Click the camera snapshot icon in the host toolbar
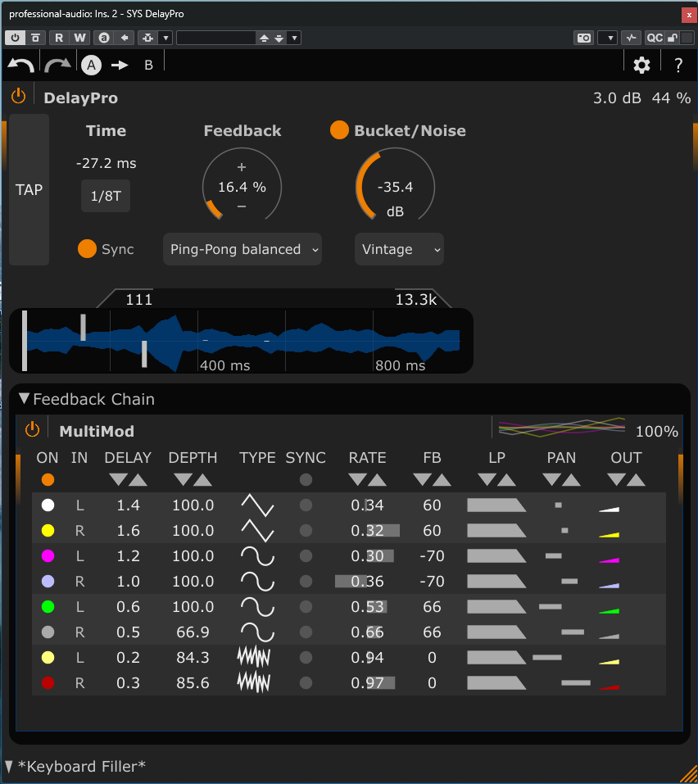The width and height of the screenshot is (698, 784). click(x=583, y=38)
